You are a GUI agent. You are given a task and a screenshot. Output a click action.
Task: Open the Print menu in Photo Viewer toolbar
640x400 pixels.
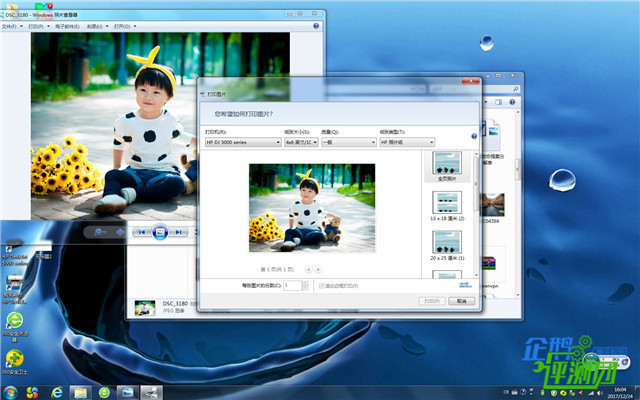click(38, 26)
